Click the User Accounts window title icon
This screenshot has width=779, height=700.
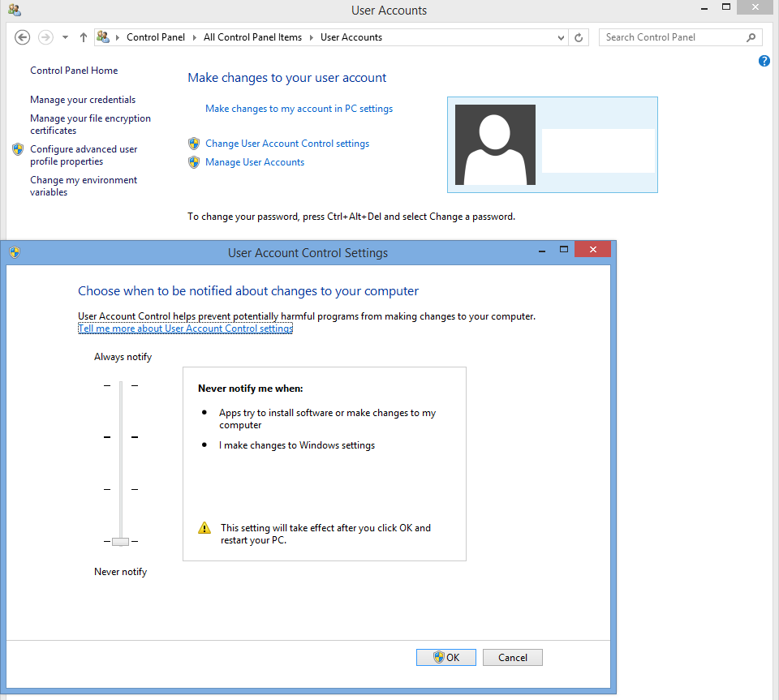(15, 10)
